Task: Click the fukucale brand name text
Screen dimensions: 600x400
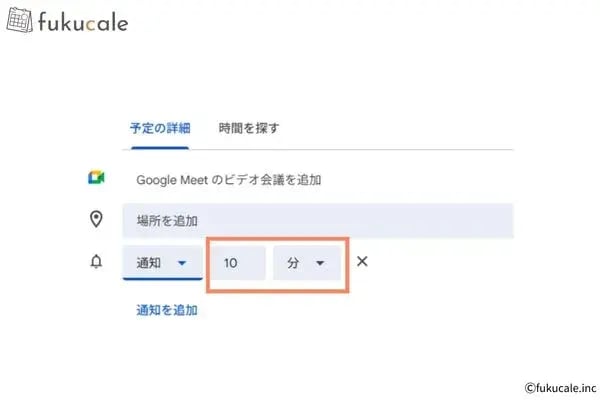Action: [84, 21]
